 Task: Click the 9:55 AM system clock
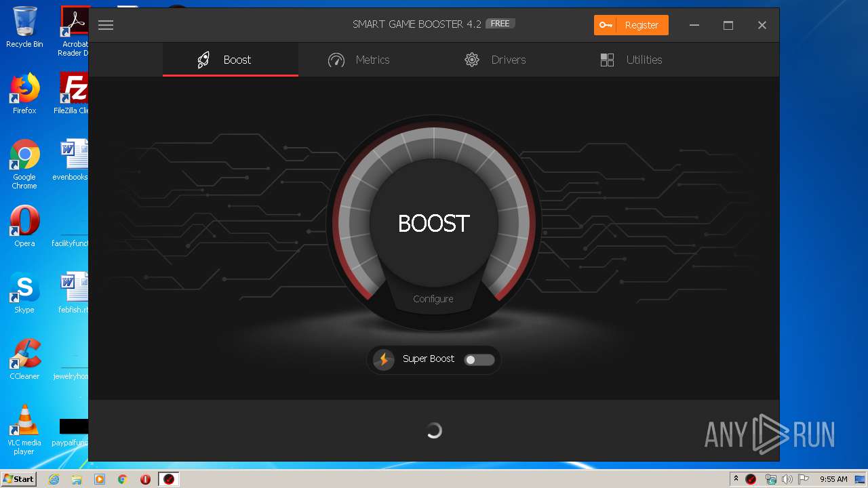[x=833, y=479]
